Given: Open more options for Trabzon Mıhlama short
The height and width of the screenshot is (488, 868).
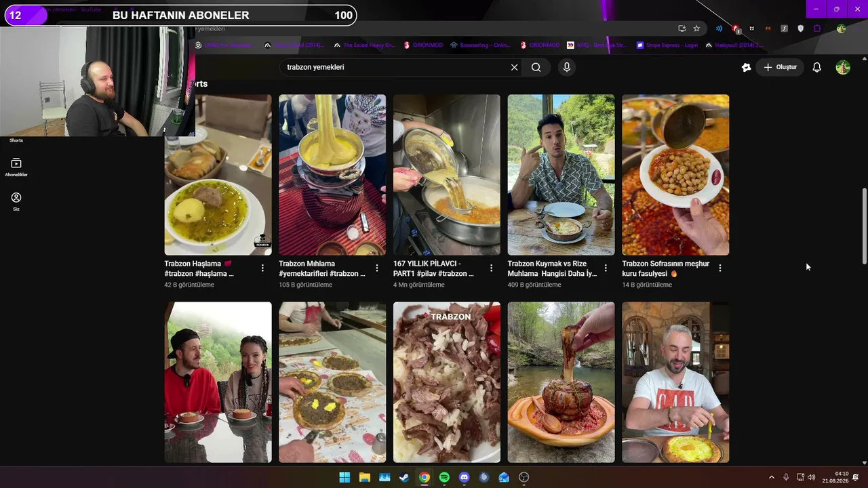Looking at the screenshot, I should point(376,268).
